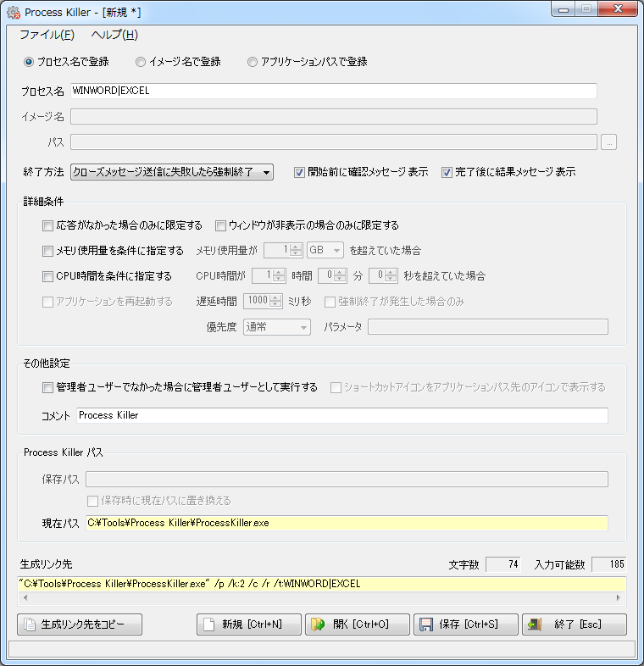Click the browse (...) button next to パス field
Viewport: 644px width, 666px height.
608,142
